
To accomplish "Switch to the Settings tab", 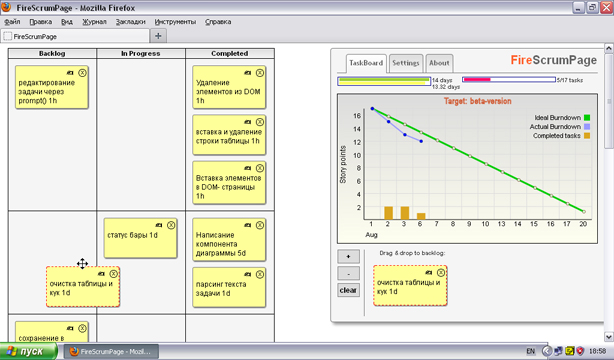I will point(406,63).
